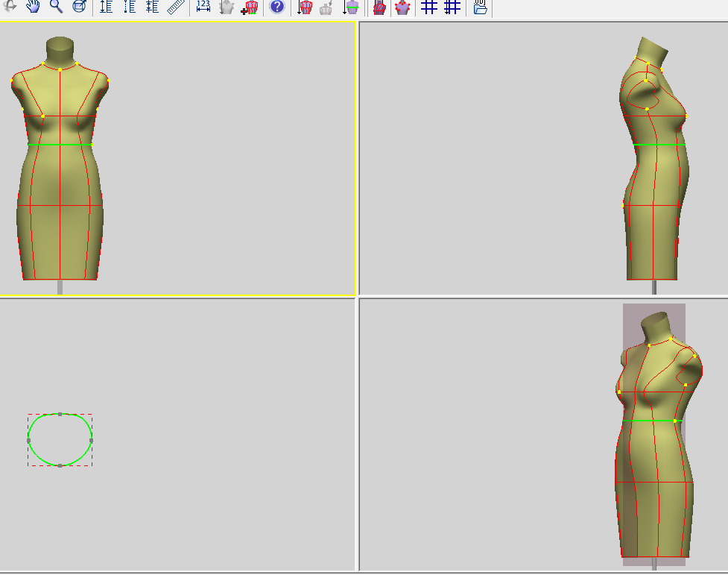Select the 3D rotate view tool
Image resolution: width=728 pixels, height=575 pixels.
(10, 6)
